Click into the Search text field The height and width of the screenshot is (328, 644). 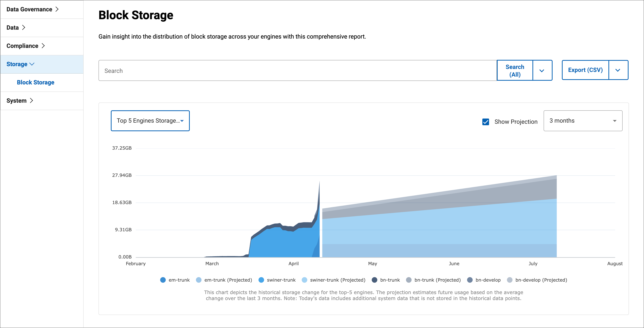(x=297, y=71)
